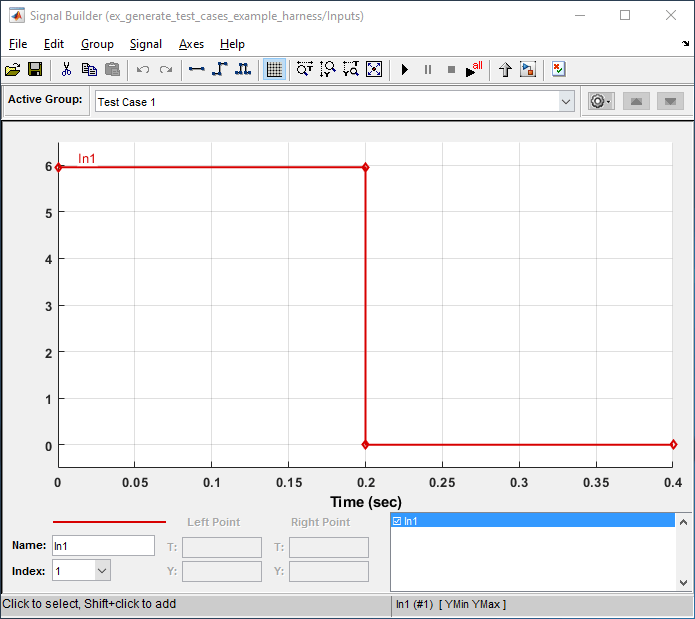
Task: Click the toolbar dock arrow icon
Action: (685, 43)
